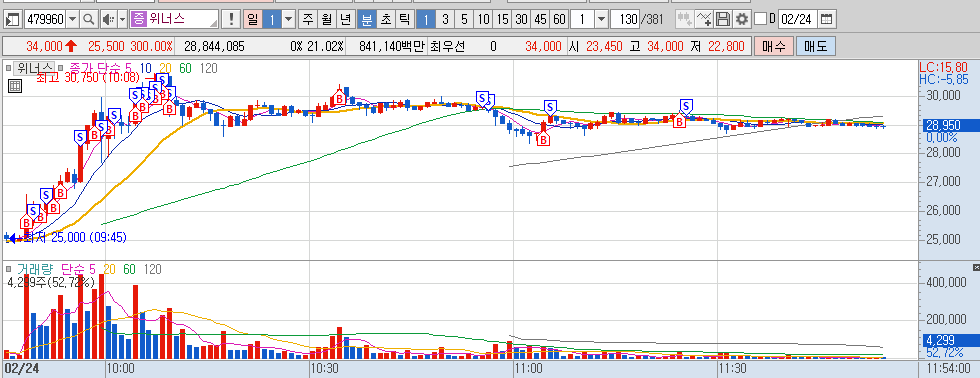Click the 300.00% change rate

[x=151, y=46]
